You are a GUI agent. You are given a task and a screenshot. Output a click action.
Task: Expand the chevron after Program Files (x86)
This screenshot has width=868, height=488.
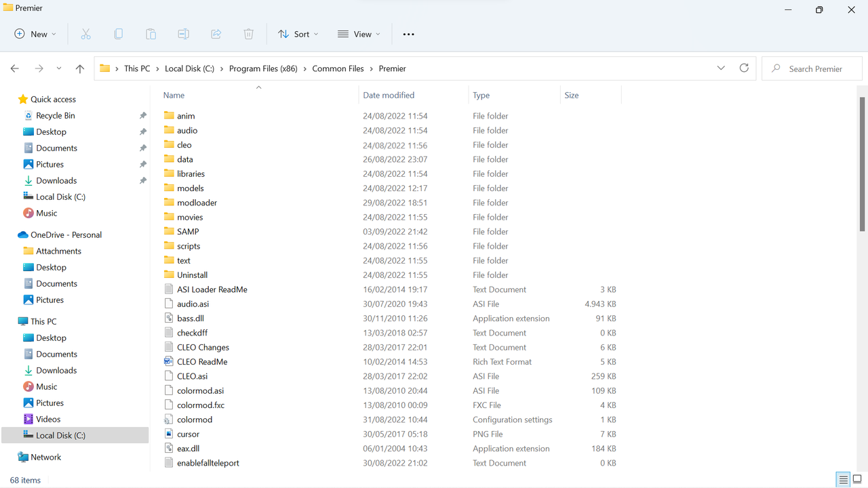(x=305, y=68)
